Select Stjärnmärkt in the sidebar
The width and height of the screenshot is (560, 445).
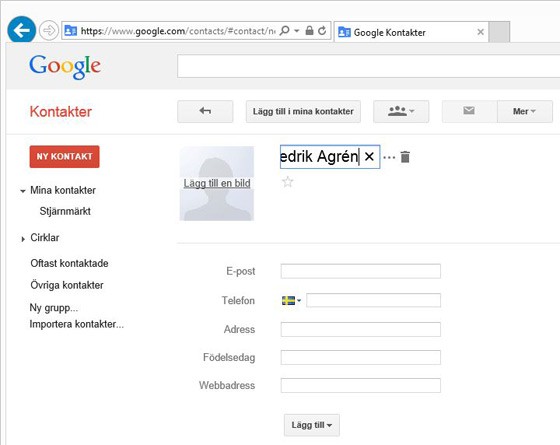pyautogui.click(x=65, y=211)
